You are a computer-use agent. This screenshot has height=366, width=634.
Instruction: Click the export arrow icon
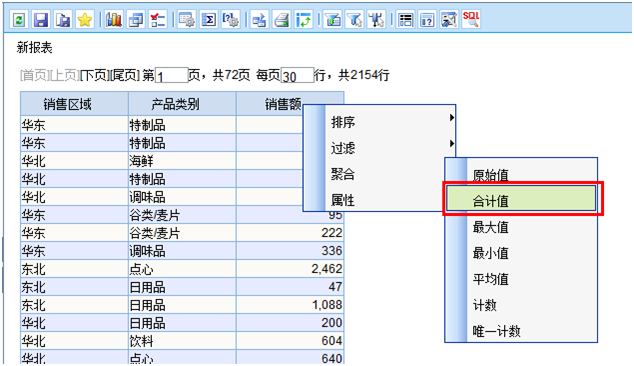259,19
